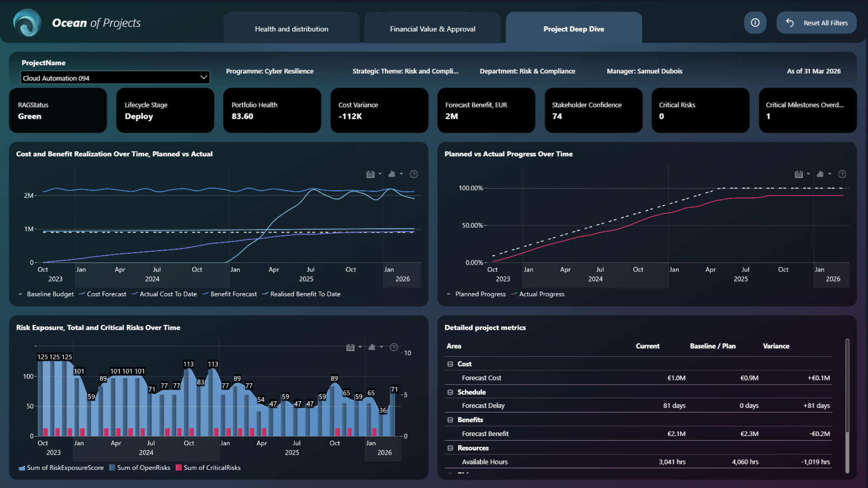
Task: Click the Reset All Filters button
Action: [816, 23]
